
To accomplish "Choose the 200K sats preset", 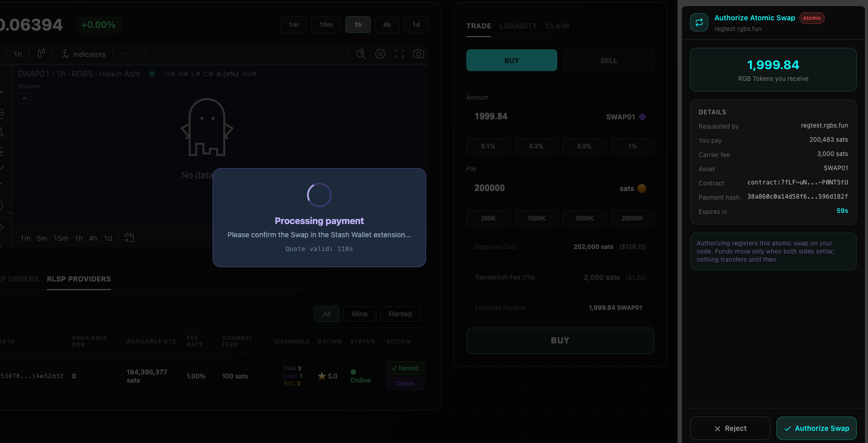I will [x=488, y=218].
